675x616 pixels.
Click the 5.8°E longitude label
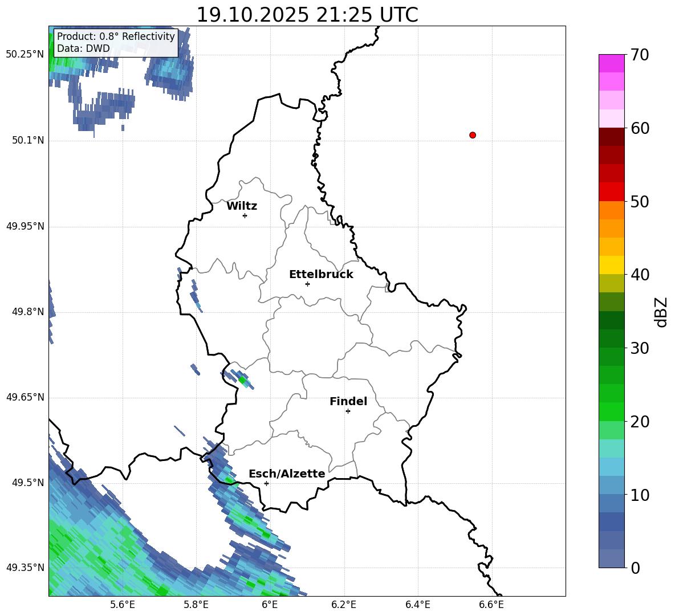(x=196, y=605)
